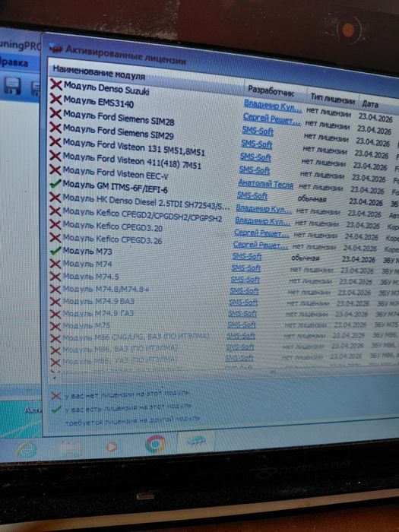Sort by Тип лицензии column header

333,99
